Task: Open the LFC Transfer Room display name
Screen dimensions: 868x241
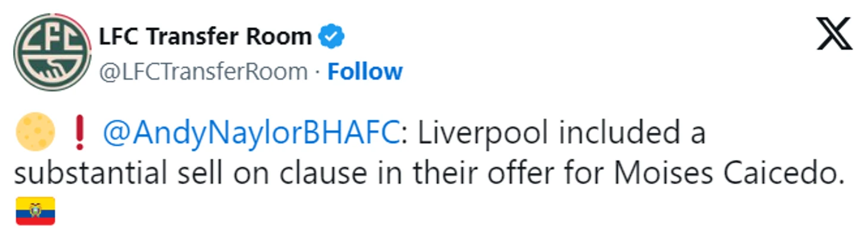Action: pos(205,37)
